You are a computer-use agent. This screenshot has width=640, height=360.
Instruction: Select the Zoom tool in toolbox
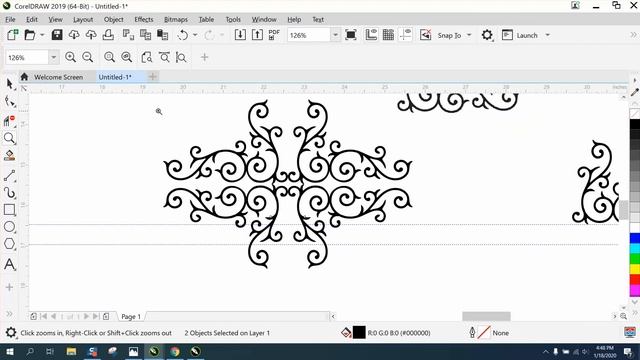point(9,138)
